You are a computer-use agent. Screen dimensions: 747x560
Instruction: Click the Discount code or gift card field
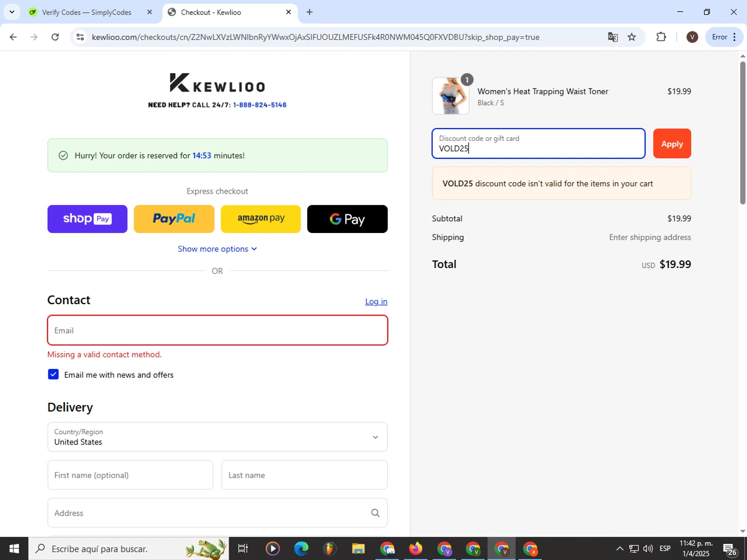[x=538, y=143]
